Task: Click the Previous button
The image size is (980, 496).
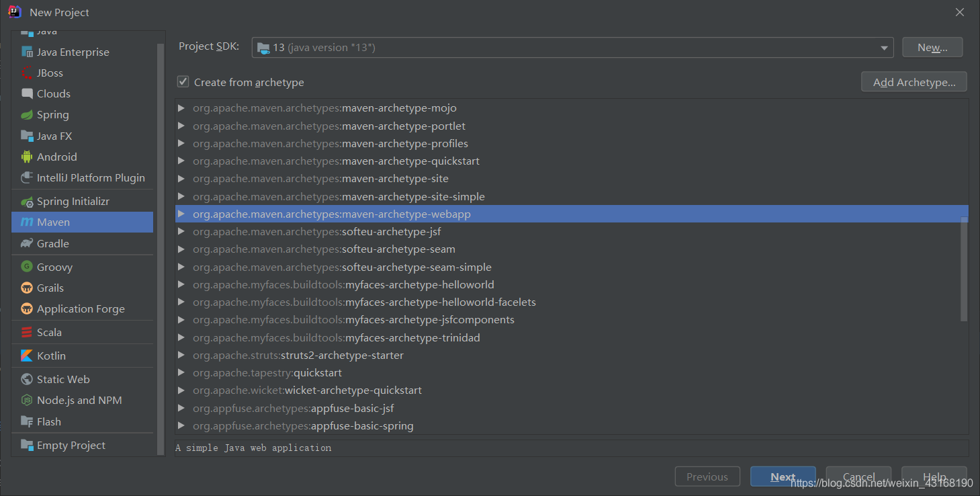Action: (x=707, y=477)
